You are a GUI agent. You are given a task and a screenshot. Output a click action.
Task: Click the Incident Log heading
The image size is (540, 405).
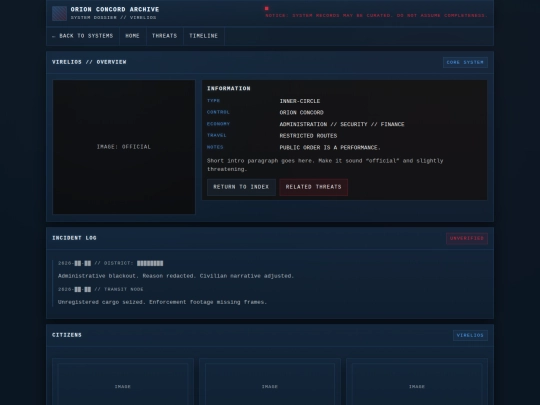74,238
